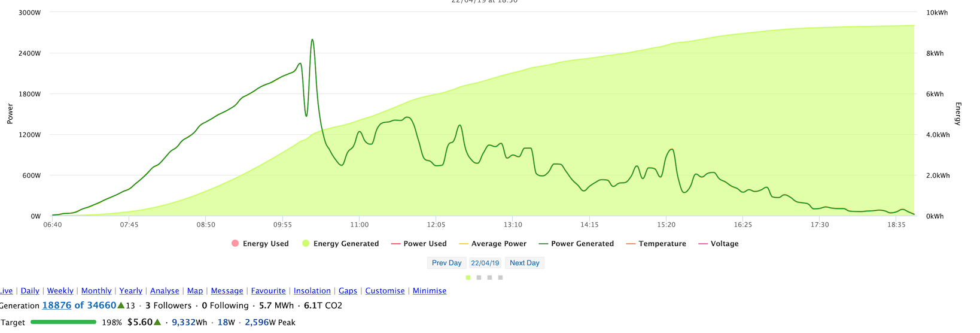Click the 34660 total systems value
The width and height of the screenshot is (980, 333).
pyautogui.click(x=102, y=305)
